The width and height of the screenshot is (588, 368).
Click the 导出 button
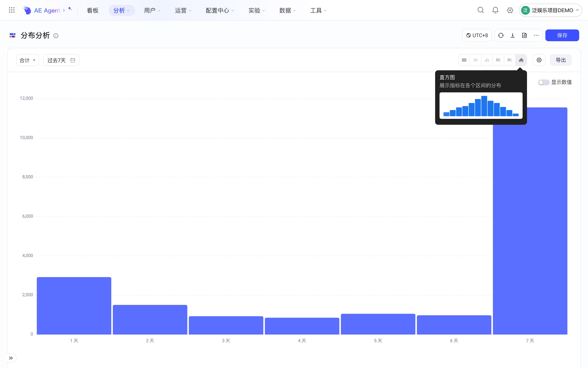point(561,60)
